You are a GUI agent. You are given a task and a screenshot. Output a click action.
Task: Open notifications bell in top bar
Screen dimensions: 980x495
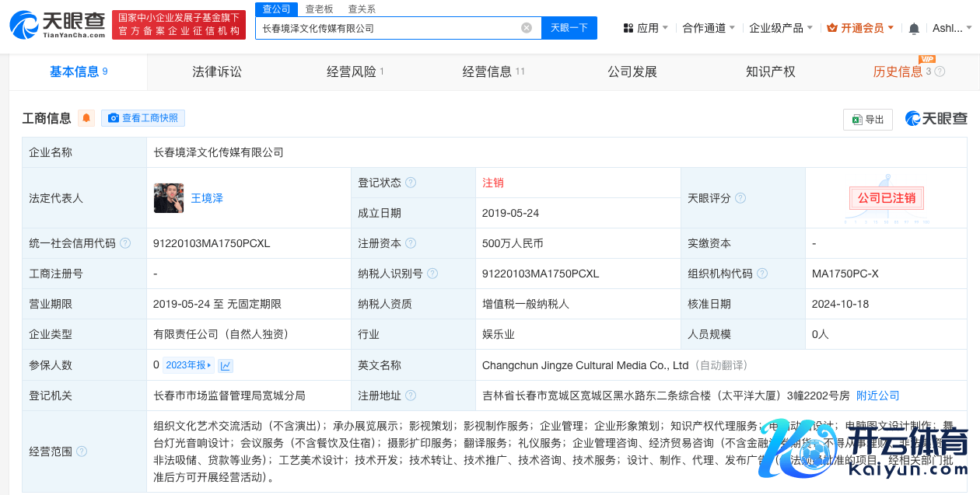click(x=914, y=29)
